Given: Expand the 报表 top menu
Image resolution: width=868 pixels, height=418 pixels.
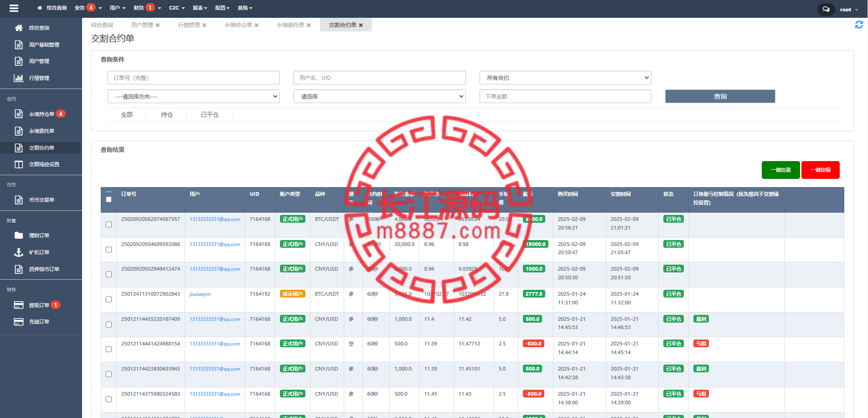Looking at the screenshot, I should (200, 8).
